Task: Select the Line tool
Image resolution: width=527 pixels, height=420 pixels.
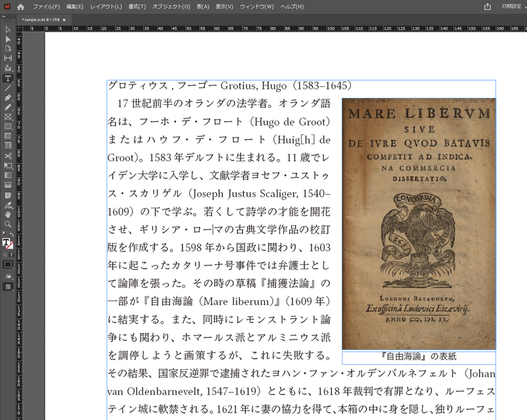Action: [8, 88]
